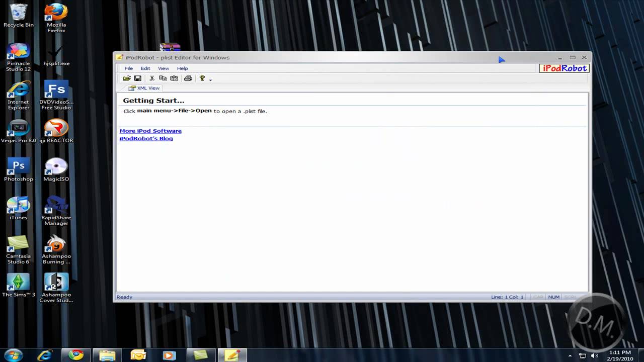Click the Save floppy disk icon
The height and width of the screenshot is (362, 644).
point(137,78)
